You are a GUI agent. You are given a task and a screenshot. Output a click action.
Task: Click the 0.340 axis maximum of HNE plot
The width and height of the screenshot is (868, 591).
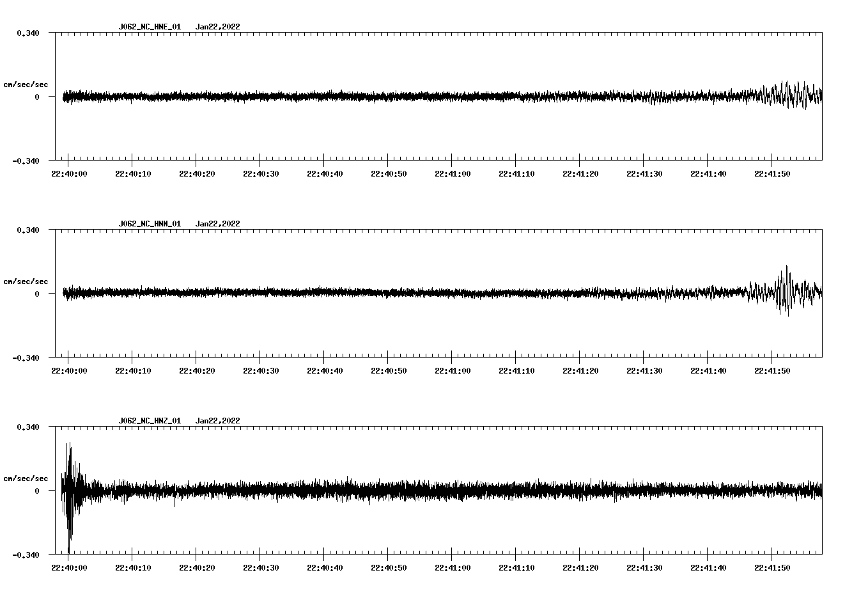[x=28, y=33]
